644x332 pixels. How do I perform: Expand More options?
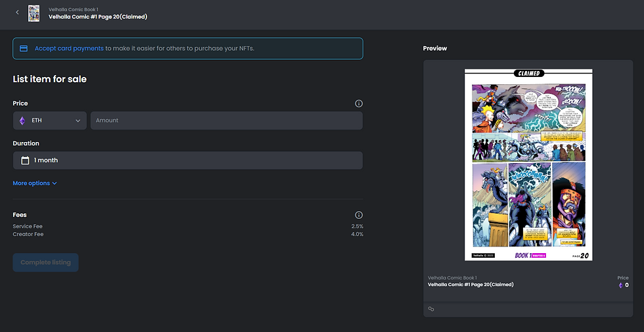[x=35, y=183]
